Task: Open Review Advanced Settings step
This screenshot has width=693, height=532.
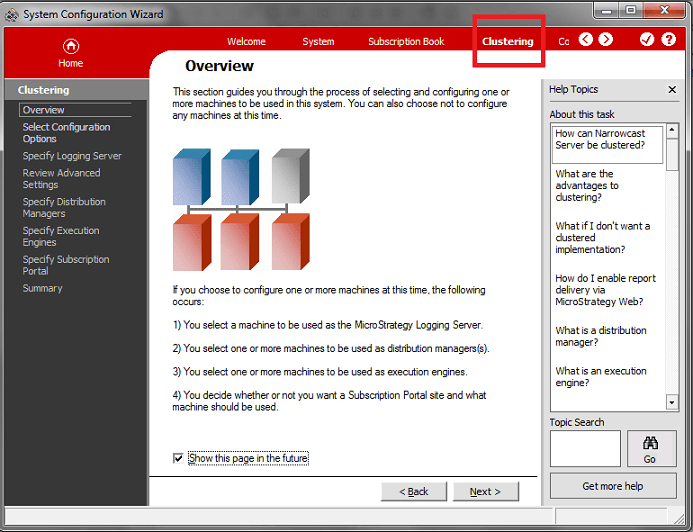Action: point(61,179)
